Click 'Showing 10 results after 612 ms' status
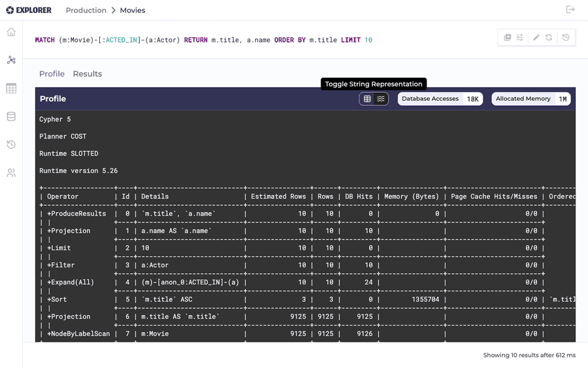 pyautogui.click(x=529, y=355)
